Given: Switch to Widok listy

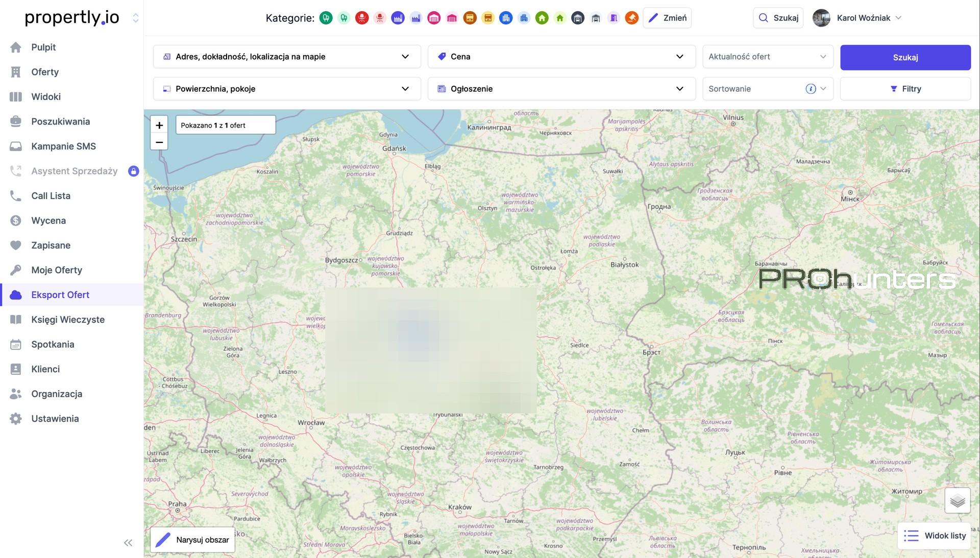Looking at the screenshot, I should (934, 536).
